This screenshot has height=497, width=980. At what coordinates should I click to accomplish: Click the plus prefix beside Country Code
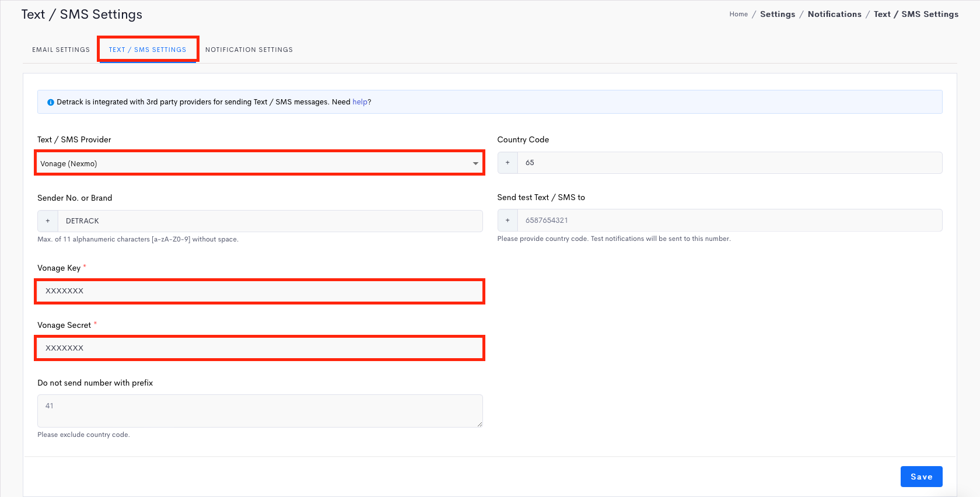pos(508,163)
